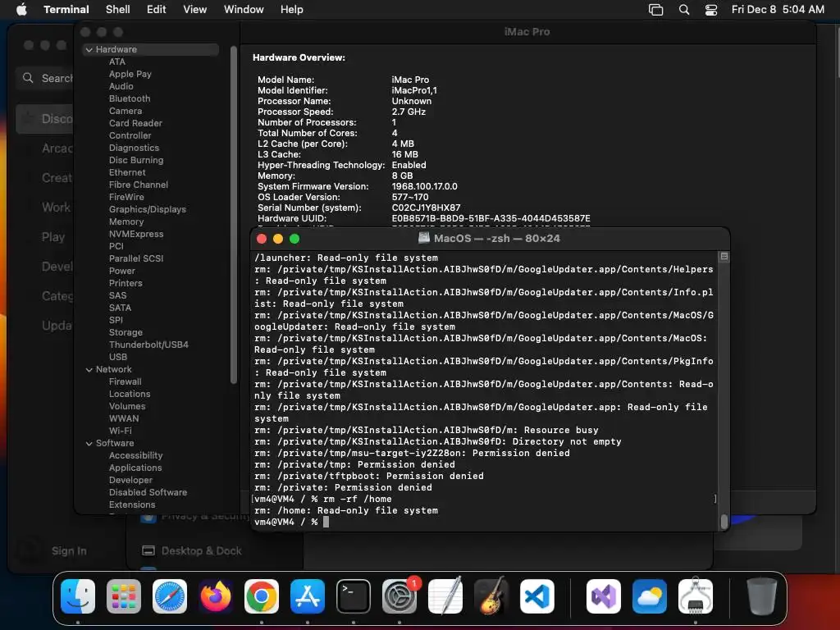Select Graphics/Displays in the sidebar
Viewport: 840px width, 630px height.
click(148, 209)
